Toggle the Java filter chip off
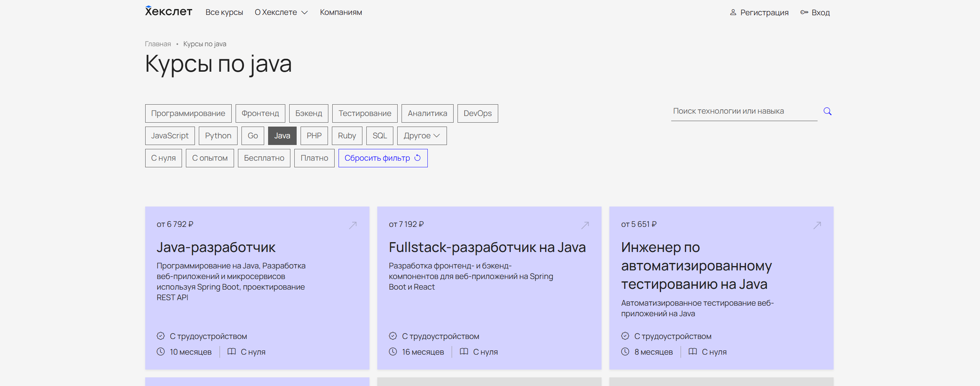The height and width of the screenshot is (386, 980). tap(282, 136)
